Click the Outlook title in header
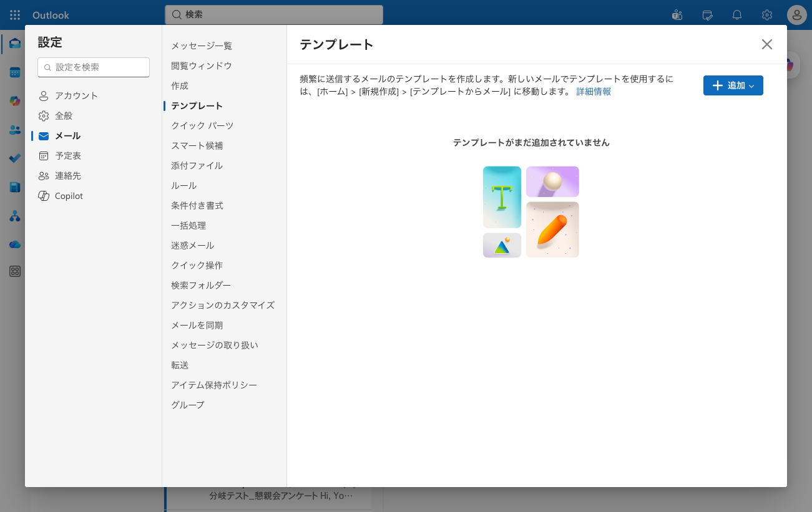 pyautogui.click(x=51, y=15)
